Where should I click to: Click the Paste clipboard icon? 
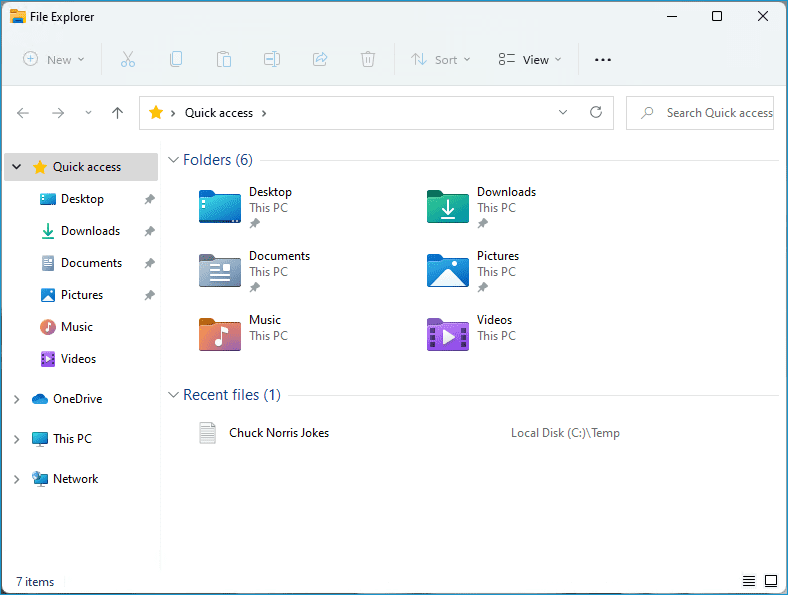224,59
